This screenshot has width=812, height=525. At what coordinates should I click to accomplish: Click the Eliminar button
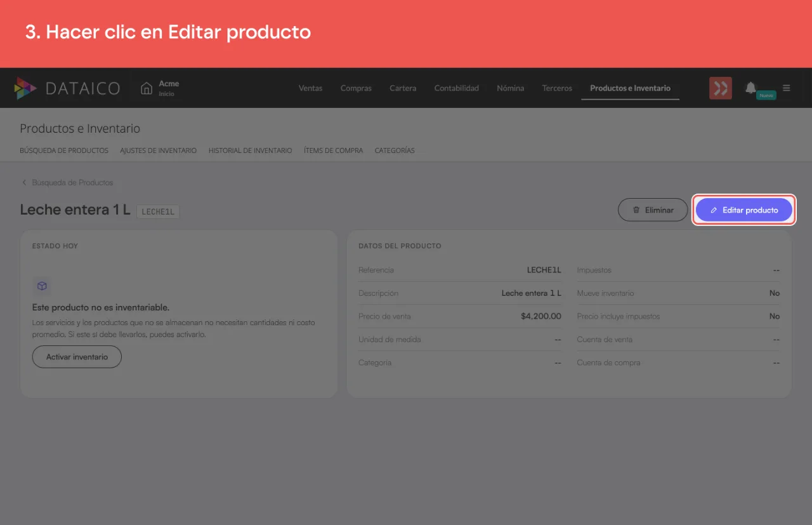[653, 210]
